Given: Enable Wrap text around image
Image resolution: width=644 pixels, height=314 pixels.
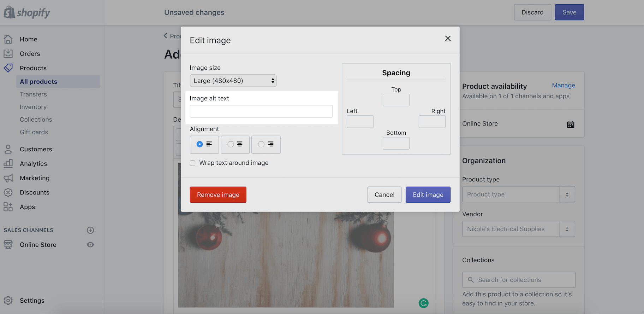Looking at the screenshot, I should tap(192, 163).
